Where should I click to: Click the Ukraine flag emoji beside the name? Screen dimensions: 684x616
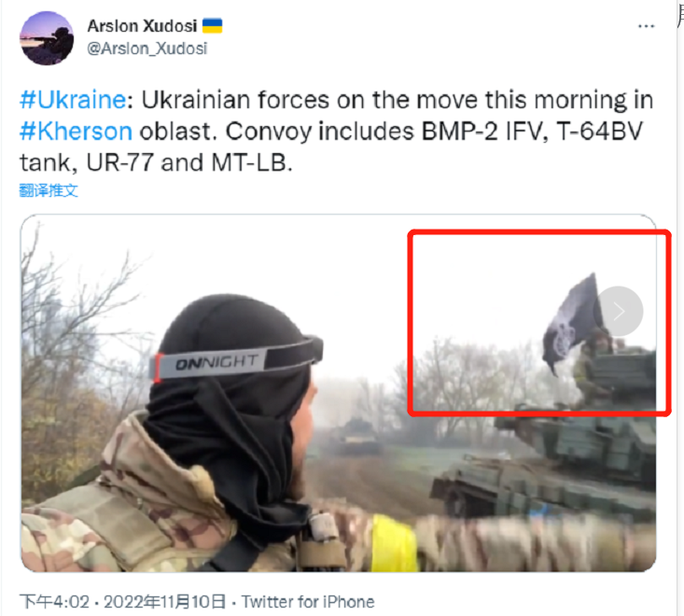213,26
